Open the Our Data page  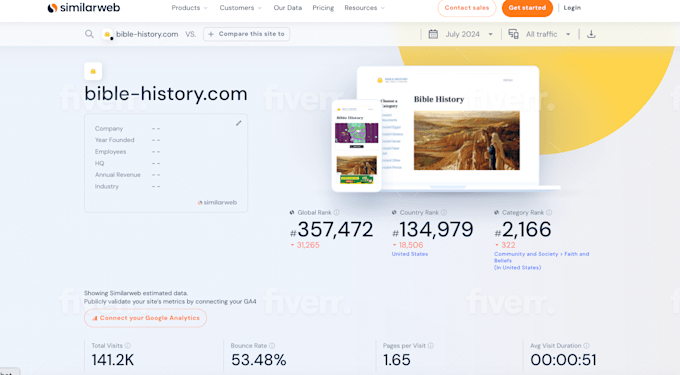click(288, 8)
